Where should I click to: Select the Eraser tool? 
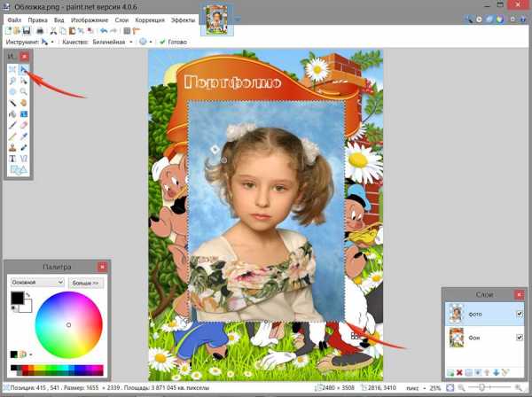click(23, 125)
